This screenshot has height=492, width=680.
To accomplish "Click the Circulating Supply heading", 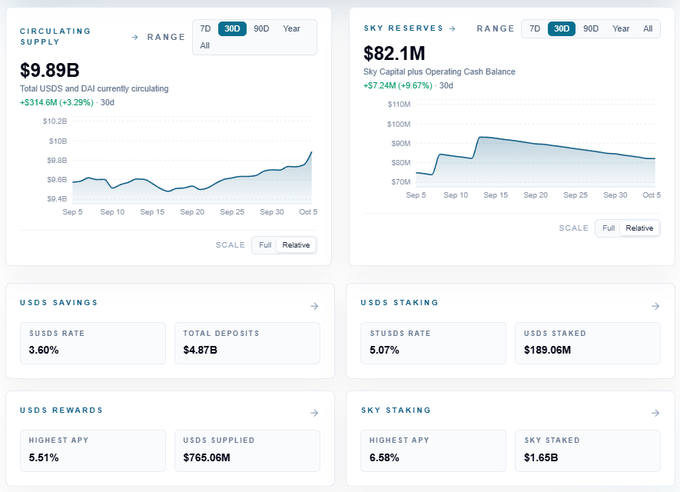I will coord(55,36).
